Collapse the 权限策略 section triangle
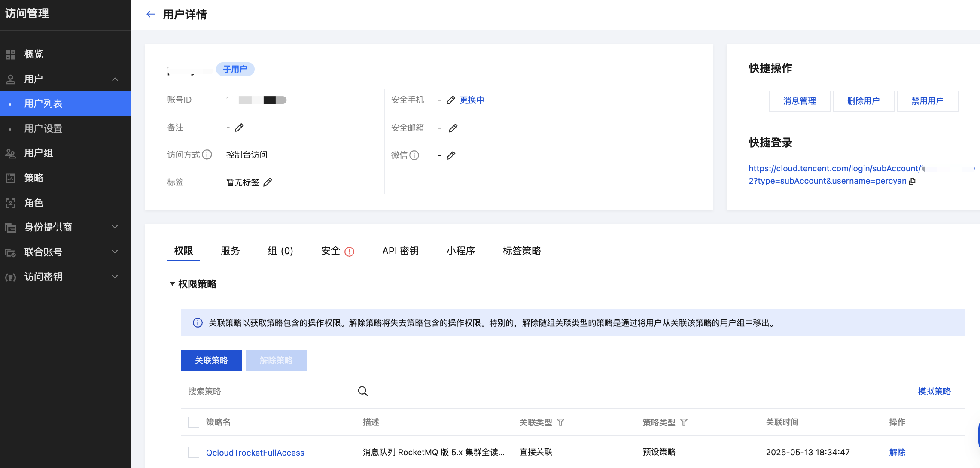The height and width of the screenshot is (468, 980). coord(172,284)
